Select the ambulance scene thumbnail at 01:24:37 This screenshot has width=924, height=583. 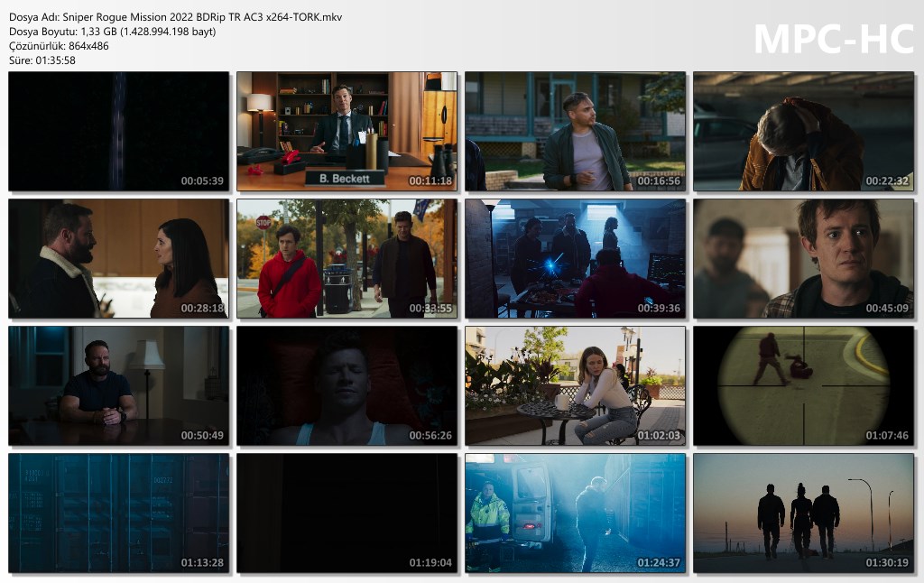click(x=575, y=514)
